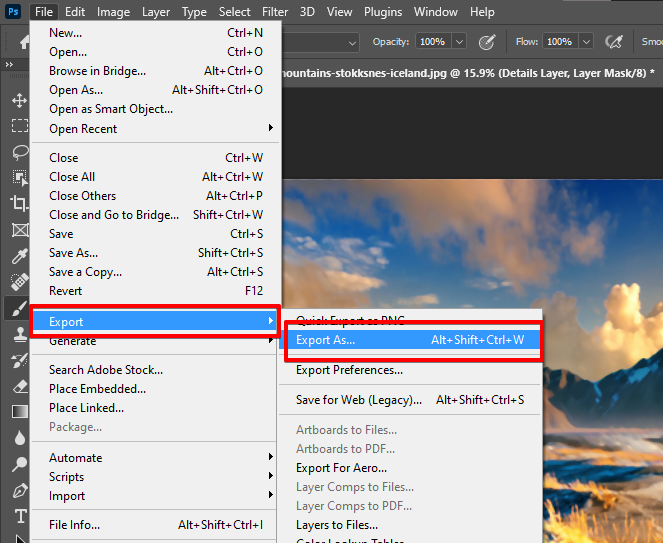Screen dimensions: 663x543
Task: Choose Export As... in submenu
Action: (410, 340)
